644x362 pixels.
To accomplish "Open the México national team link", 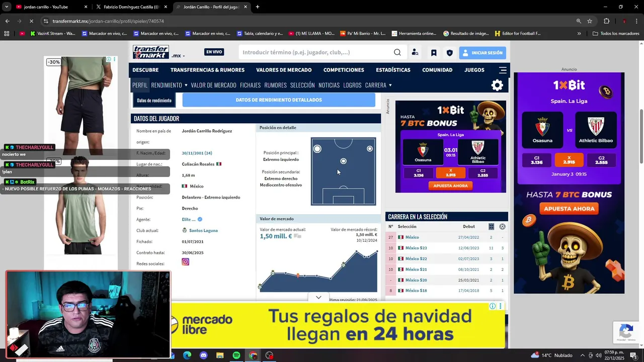I will coord(412,237).
